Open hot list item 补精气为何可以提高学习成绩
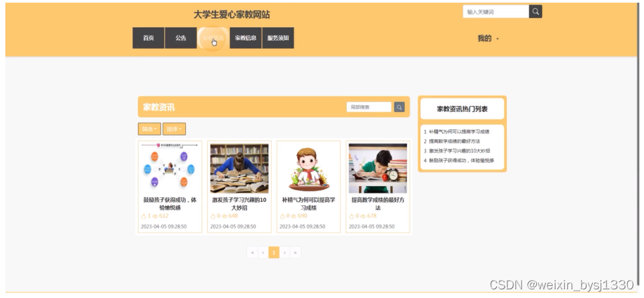 459,132
